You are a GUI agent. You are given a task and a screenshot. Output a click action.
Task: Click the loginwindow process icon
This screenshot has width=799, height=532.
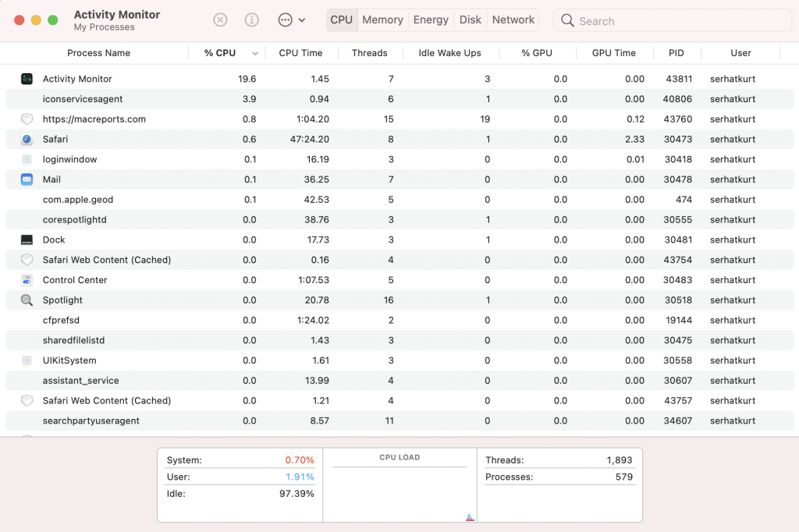point(27,159)
